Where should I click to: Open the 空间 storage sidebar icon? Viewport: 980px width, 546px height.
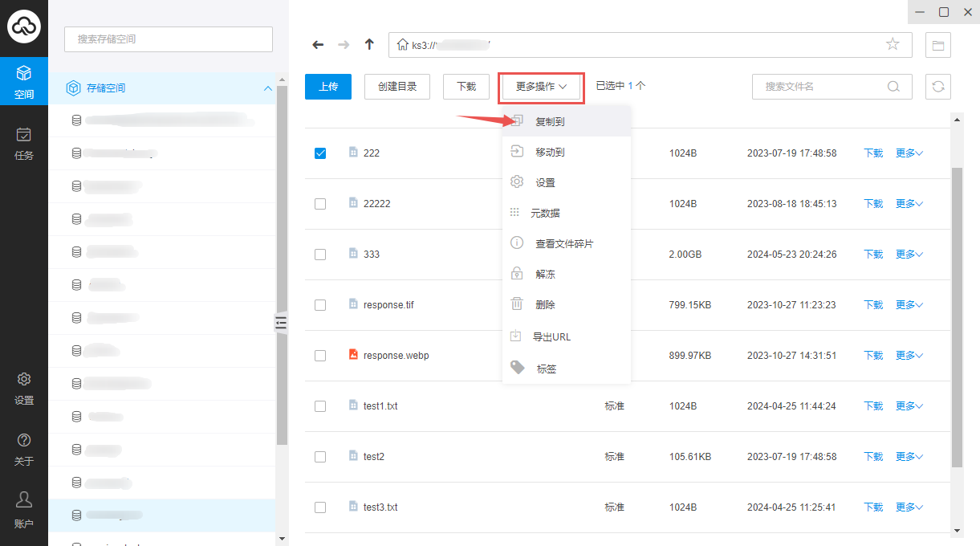[x=24, y=83]
